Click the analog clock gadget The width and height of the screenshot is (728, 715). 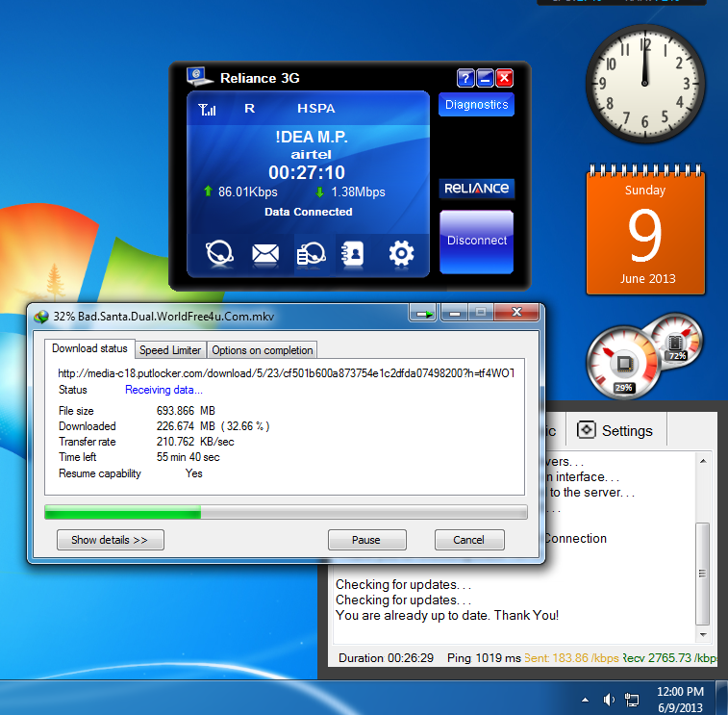click(x=644, y=84)
